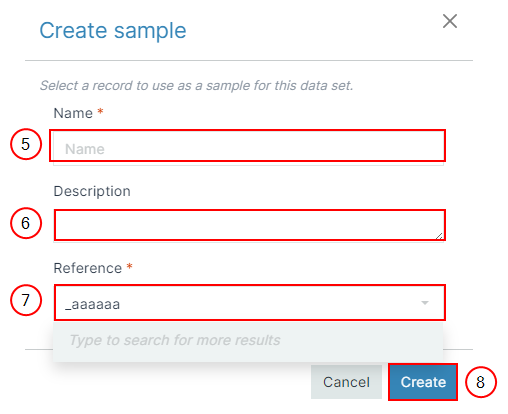508x414 pixels.
Task: Click the Description field label
Action: 92,192
